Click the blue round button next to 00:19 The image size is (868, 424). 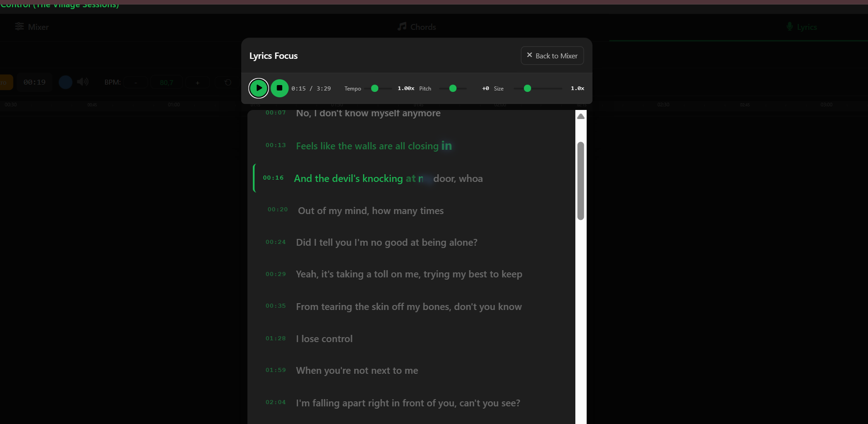[66, 82]
